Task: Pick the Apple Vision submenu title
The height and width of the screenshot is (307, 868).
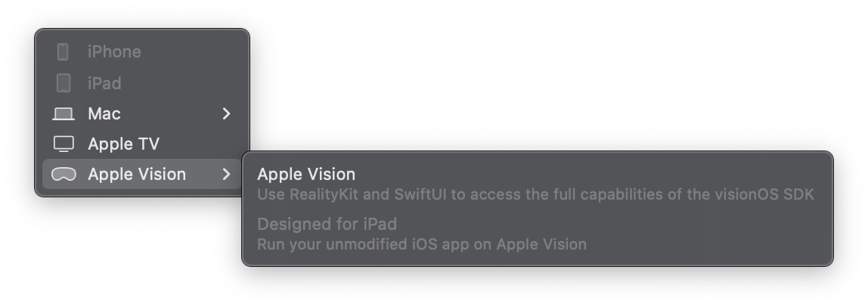Action: point(306,174)
